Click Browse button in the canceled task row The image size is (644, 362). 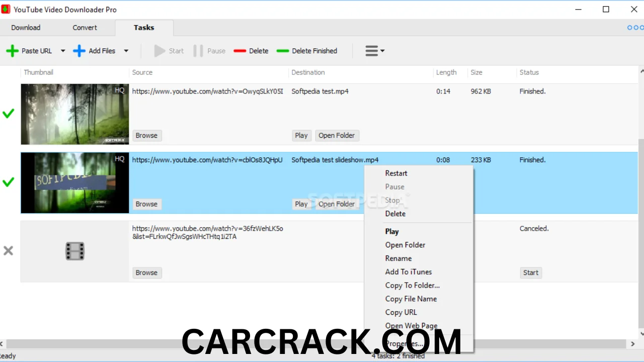146,273
